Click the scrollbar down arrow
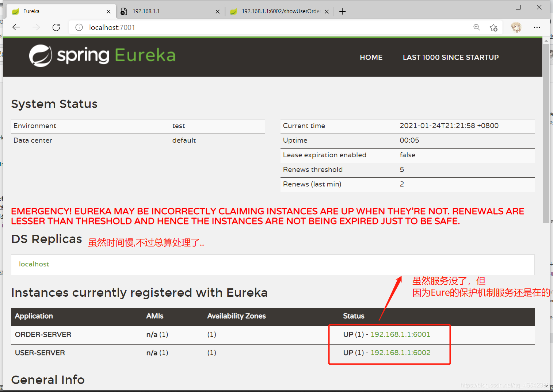 click(546, 386)
